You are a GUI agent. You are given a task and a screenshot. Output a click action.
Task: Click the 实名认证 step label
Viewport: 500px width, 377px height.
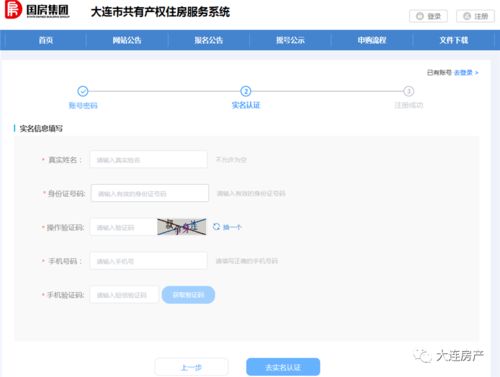[x=246, y=105]
